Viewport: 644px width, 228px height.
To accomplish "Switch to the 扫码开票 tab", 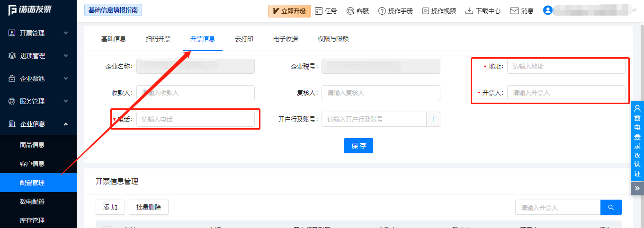I will [x=158, y=39].
